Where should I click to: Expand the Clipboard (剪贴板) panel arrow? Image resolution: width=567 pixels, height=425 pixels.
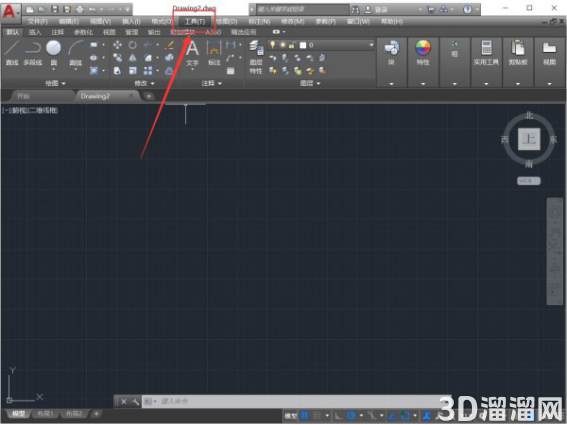(518, 84)
